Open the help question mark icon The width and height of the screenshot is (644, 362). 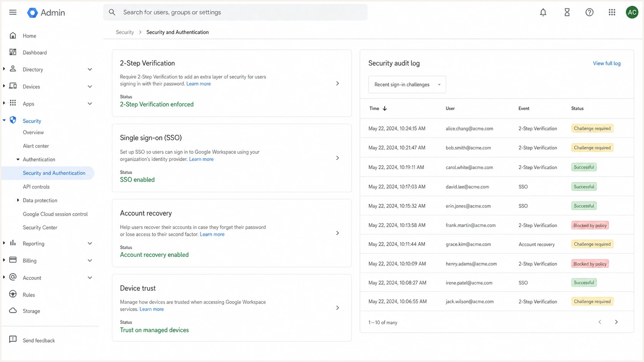pos(589,12)
